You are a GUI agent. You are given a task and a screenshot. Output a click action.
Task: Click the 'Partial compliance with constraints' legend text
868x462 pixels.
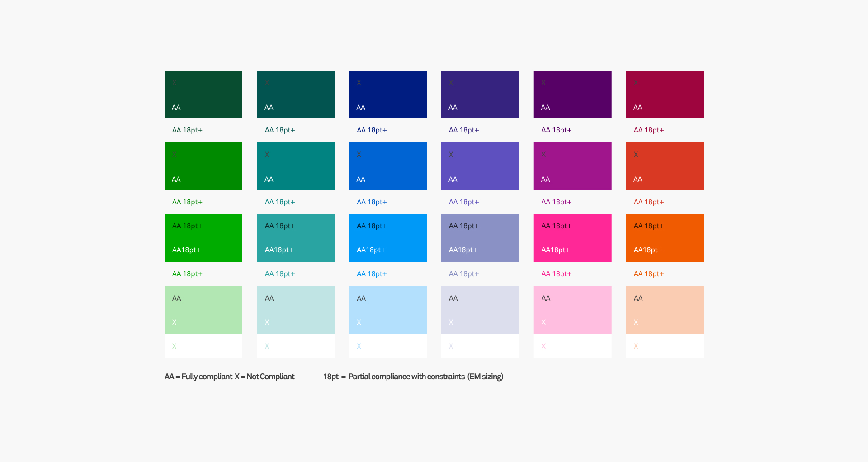click(406, 377)
